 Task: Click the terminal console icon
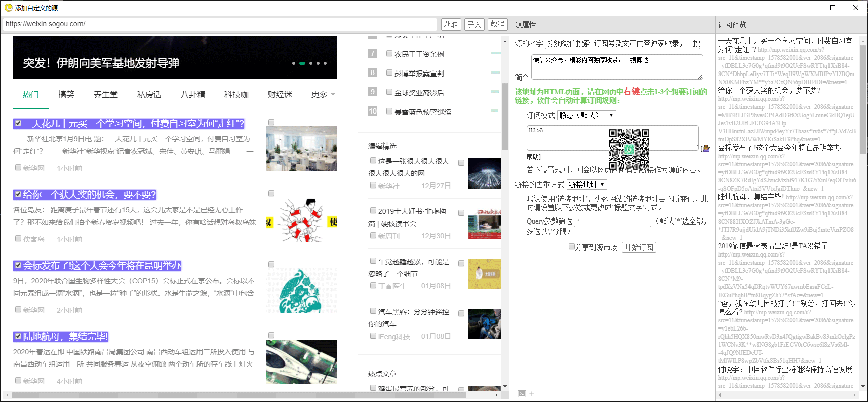(x=522, y=394)
